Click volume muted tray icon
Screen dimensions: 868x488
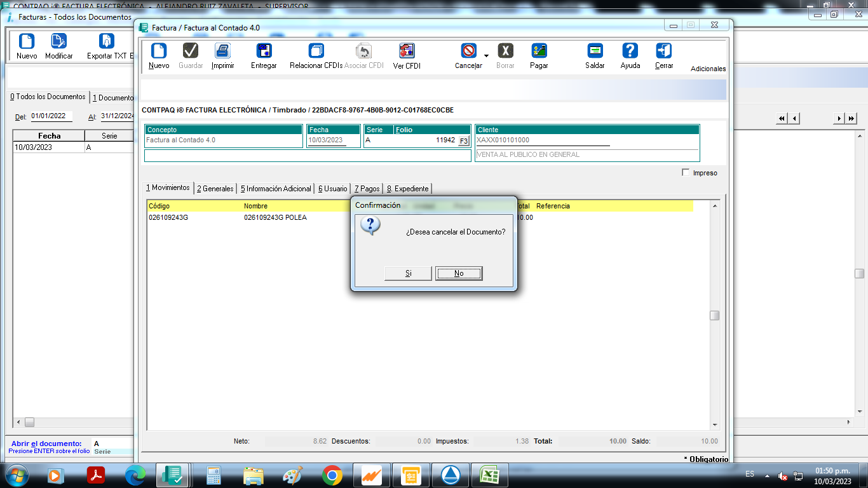pyautogui.click(x=783, y=476)
